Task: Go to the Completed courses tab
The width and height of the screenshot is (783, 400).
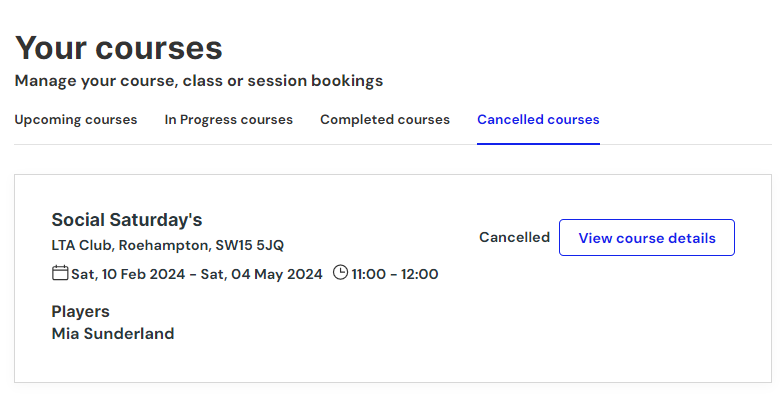Action: tap(385, 120)
